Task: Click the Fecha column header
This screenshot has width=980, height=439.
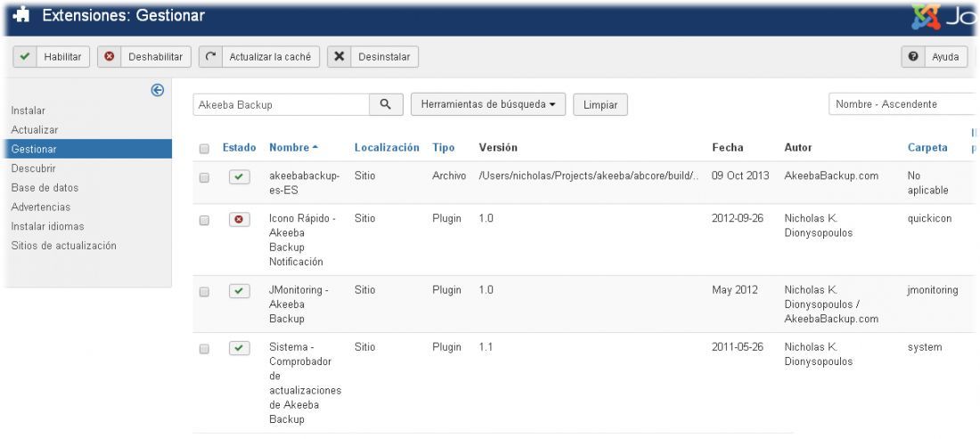Action: 728,148
